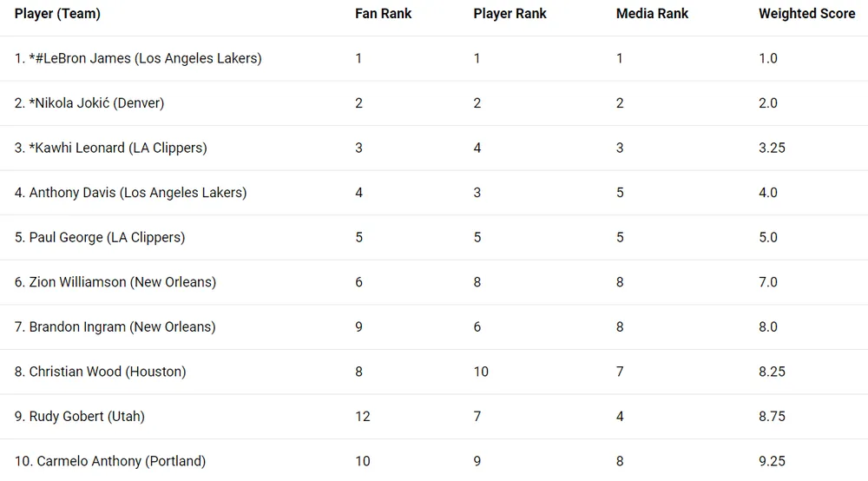Click the Rudy Gobert (Utah) entry
This screenshot has height=481, width=868.
point(80,417)
